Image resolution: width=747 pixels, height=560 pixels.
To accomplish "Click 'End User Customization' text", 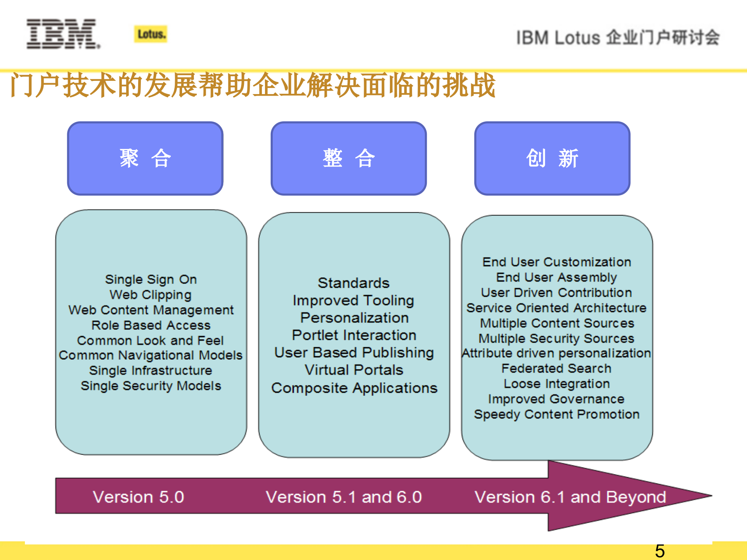I will [x=557, y=262].
